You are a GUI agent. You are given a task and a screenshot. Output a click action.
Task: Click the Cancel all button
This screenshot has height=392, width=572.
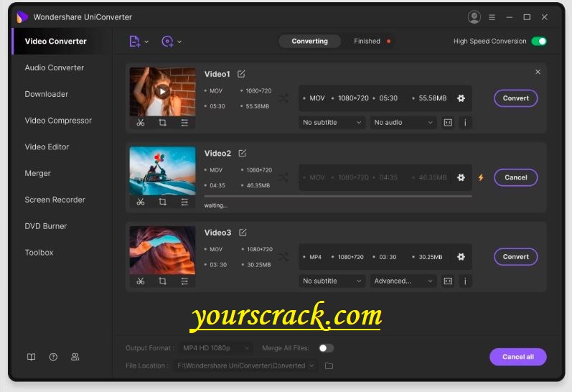pos(518,357)
